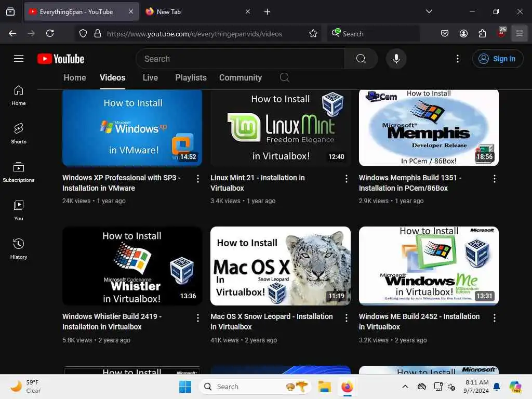Open action menu for Windows ME video
532x399 pixels.
pyautogui.click(x=495, y=318)
